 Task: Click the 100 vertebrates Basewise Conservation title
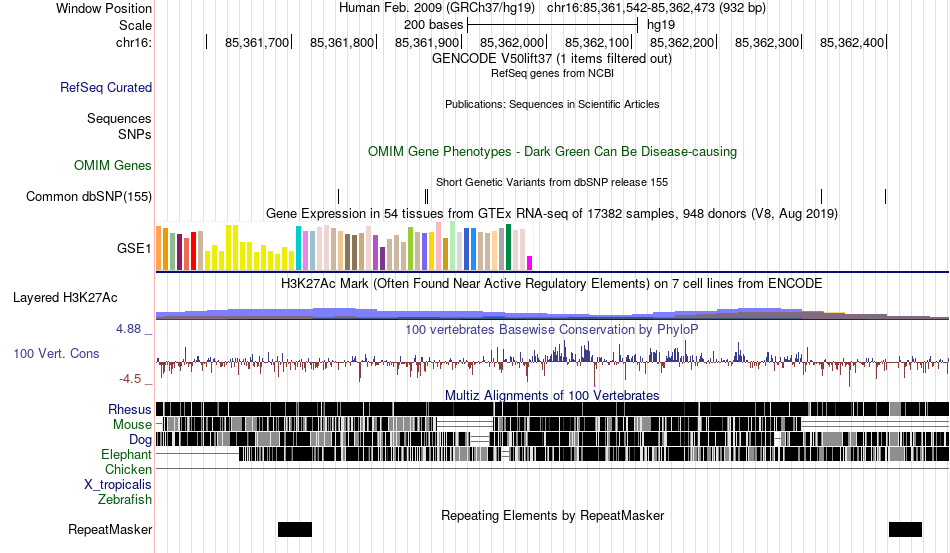(552, 329)
